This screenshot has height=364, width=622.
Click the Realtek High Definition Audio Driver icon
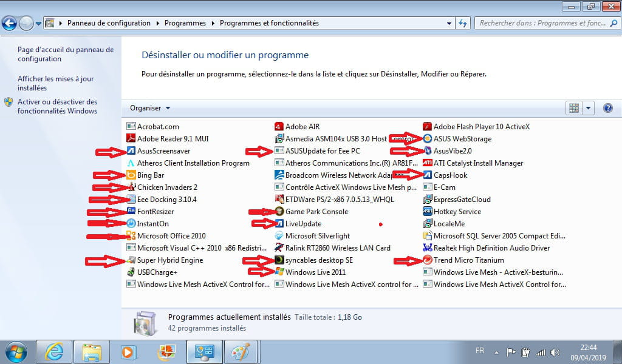click(427, 248)
